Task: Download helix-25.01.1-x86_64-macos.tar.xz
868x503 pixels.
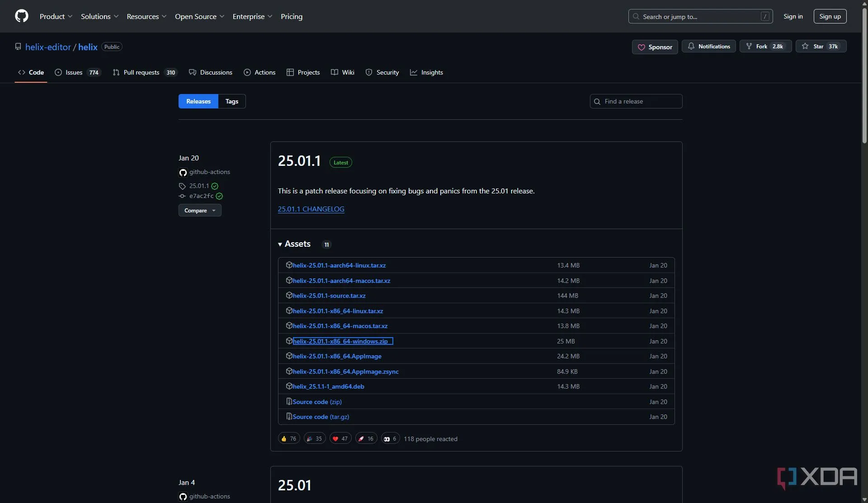Action: click(340, 326)
